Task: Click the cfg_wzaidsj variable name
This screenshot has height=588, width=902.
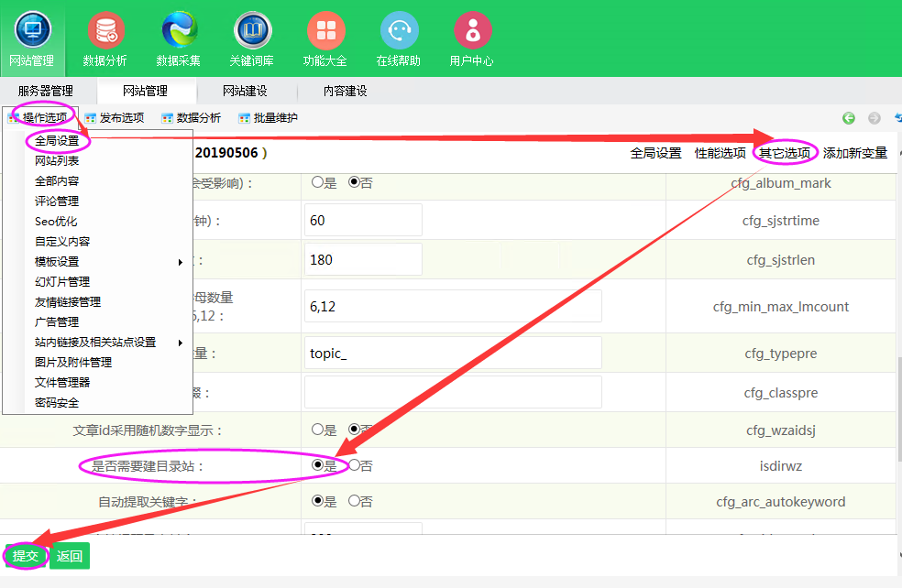Action: [781, 430]
